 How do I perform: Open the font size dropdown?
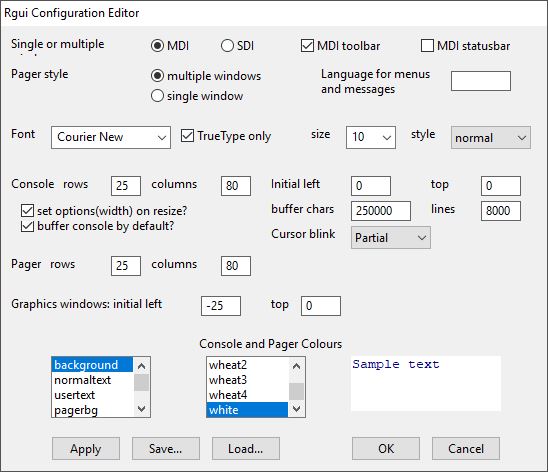371,137
